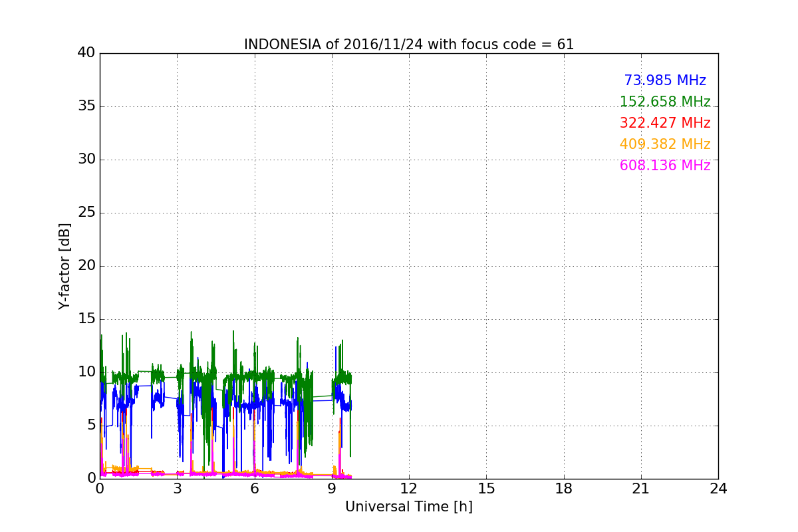Image resolution: width=798 pixels, height=532 pixels.
Task: Click the y-axis tick label 20
Action: point(86,265)
